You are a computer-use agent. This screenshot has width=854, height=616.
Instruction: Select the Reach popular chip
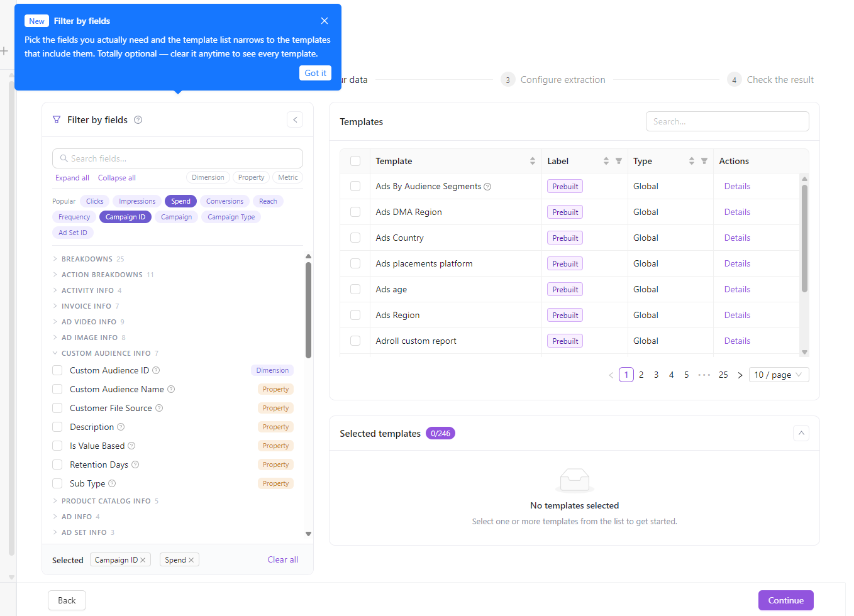coord(268,201)
